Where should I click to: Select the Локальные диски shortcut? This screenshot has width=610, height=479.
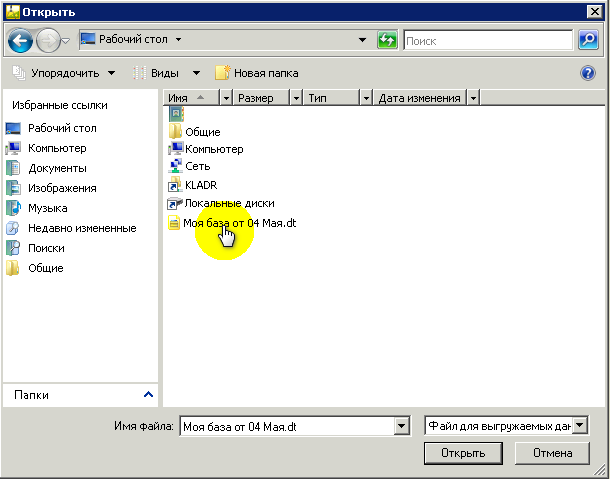click(221, 204)
